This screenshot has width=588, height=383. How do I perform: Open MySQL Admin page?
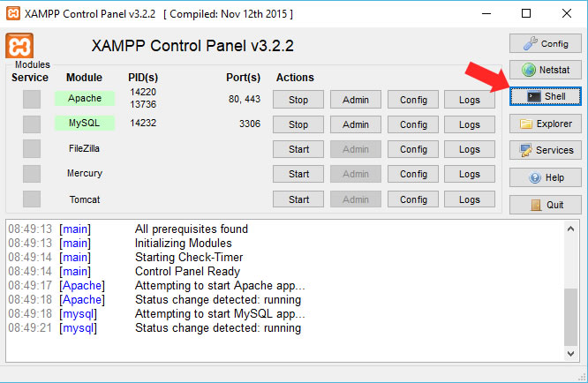click(356, 124)
